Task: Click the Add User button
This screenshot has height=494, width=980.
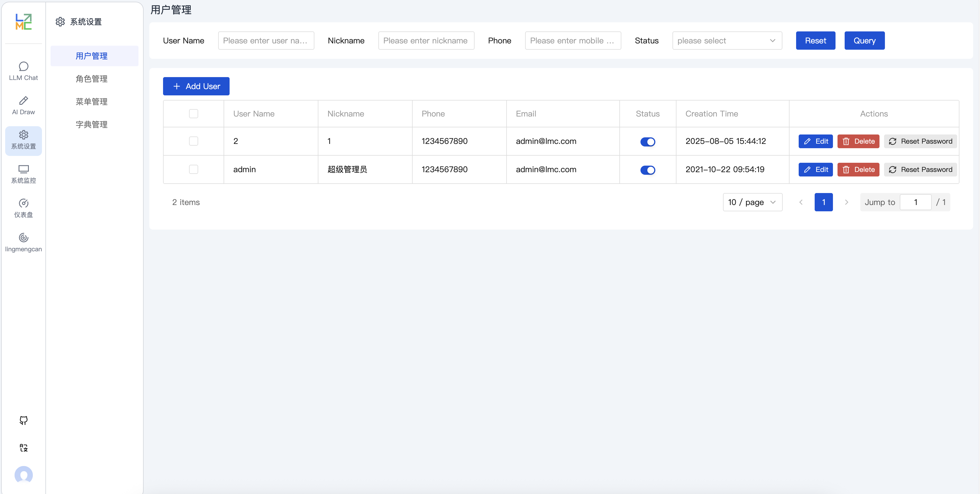Action: [x=196, y=86]
